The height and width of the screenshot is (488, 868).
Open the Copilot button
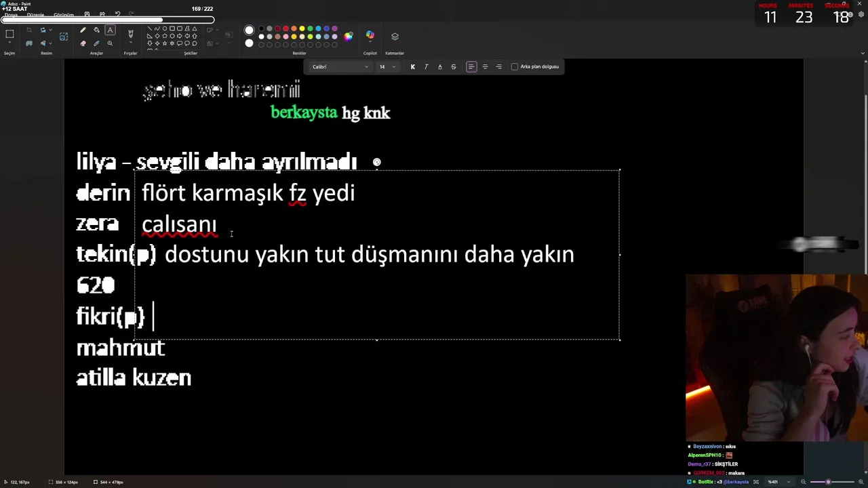tap(370, 35)
